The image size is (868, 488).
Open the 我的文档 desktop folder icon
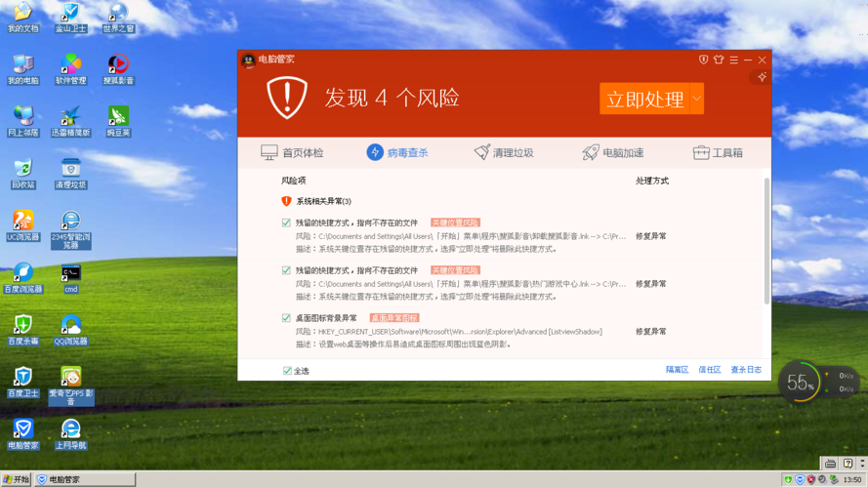[23, 18]
